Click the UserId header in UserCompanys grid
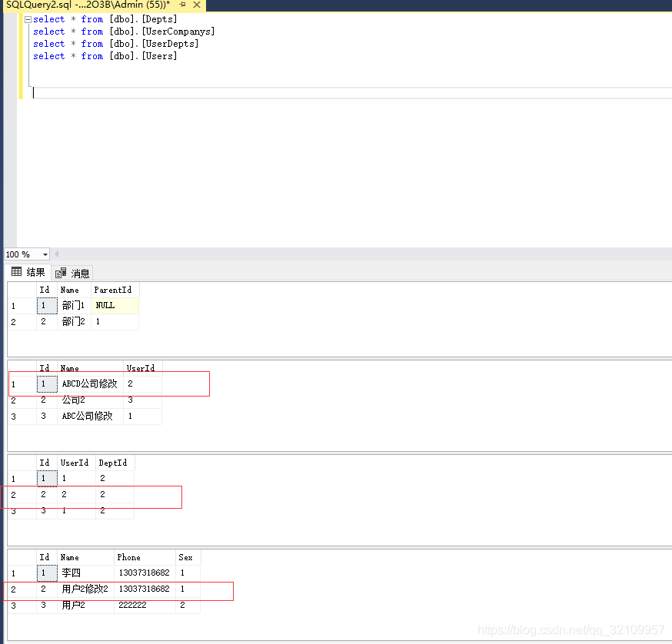Viewport: 672px width, 644px height. point(142,368)
